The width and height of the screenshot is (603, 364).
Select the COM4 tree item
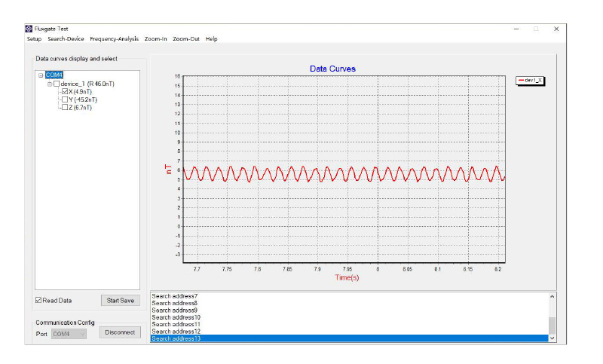click(x=54, y=75)
